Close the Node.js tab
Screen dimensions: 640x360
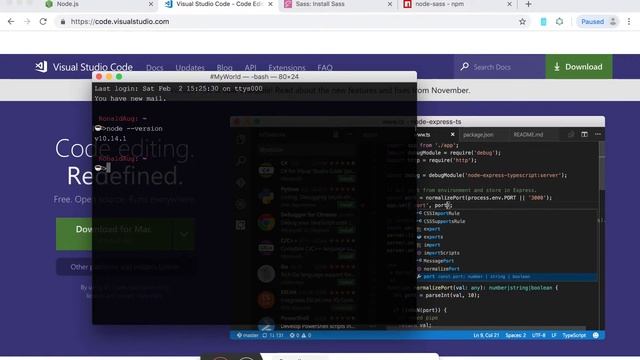click(151, 4)
